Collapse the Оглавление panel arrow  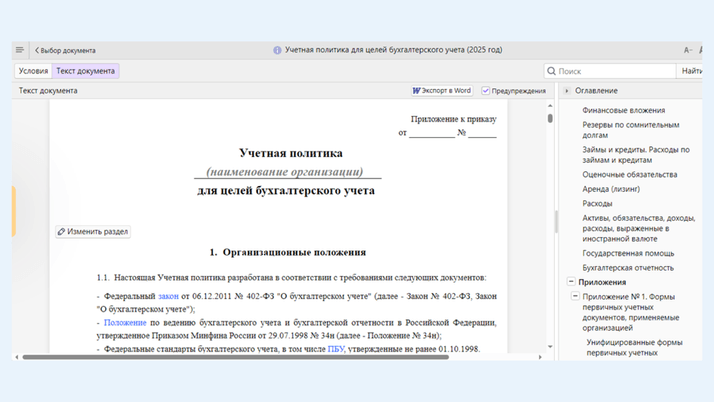[567, 91]
